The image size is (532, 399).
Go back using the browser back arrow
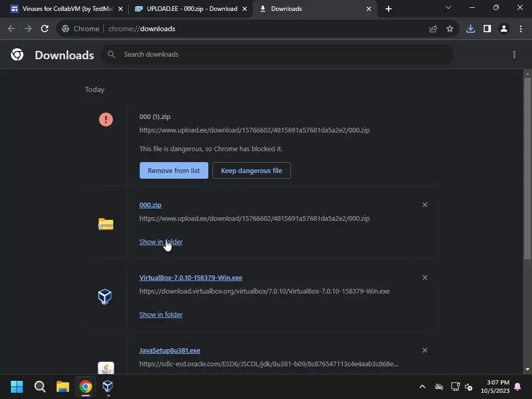11,29
